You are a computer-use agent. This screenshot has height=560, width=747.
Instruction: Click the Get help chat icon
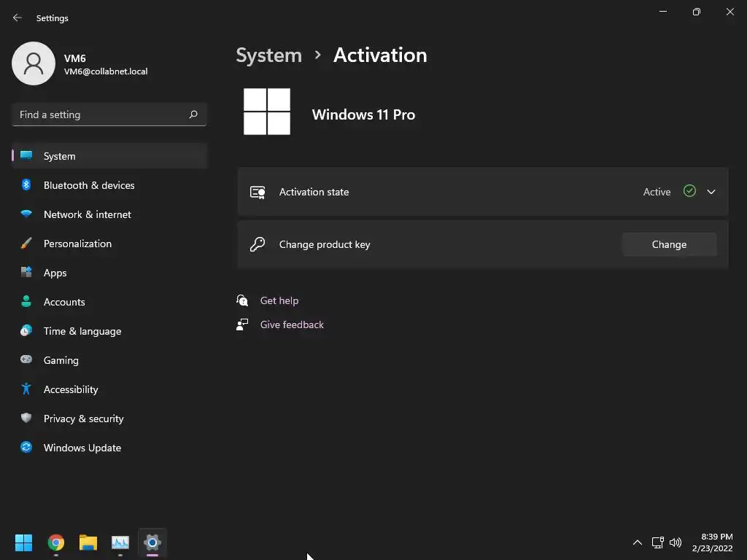click(x=242, y=300)
